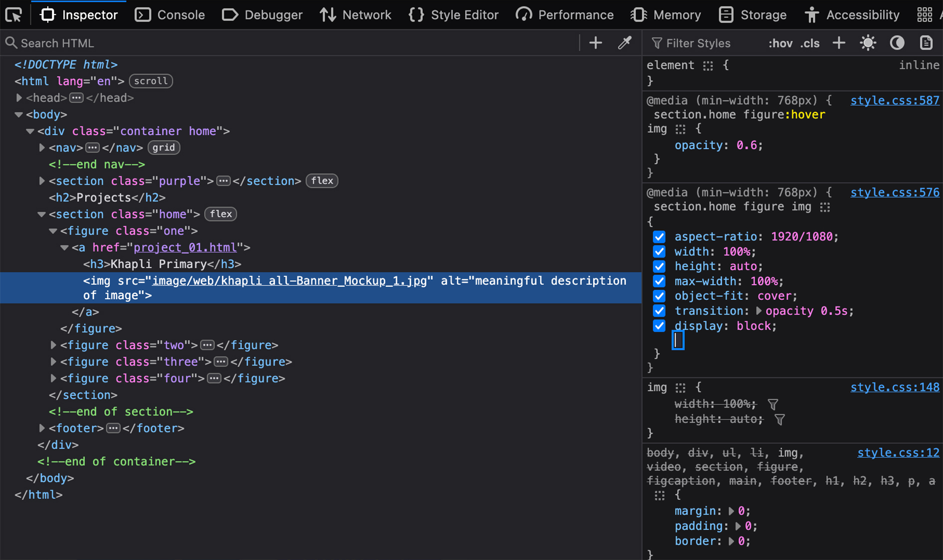Toggle dark color scheme simulation
This screenshot has width=943, height=560.
point(897,43)
